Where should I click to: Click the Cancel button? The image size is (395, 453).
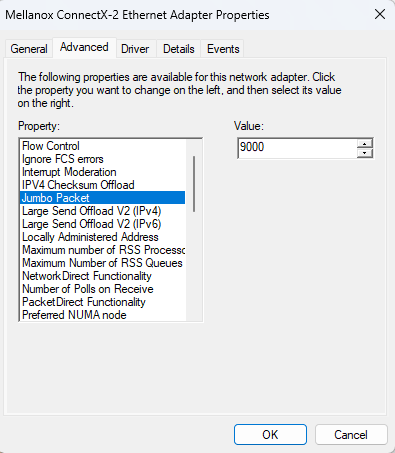(351, 434)
